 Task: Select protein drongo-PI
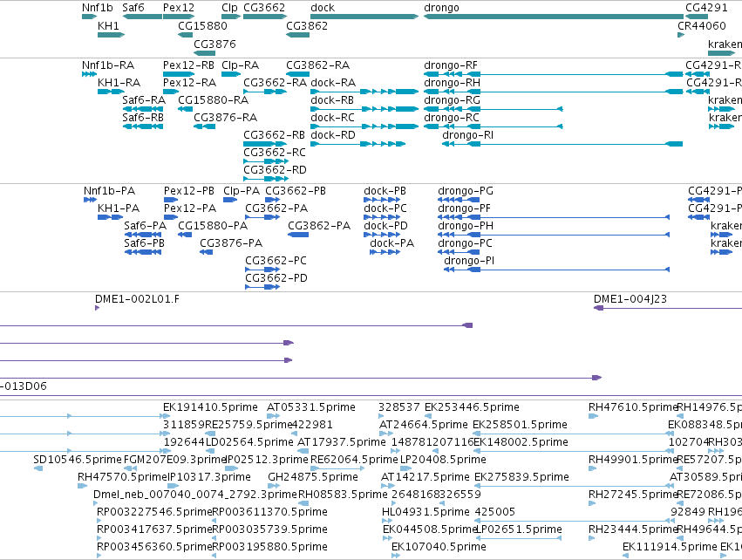click(x=557, y=270)
